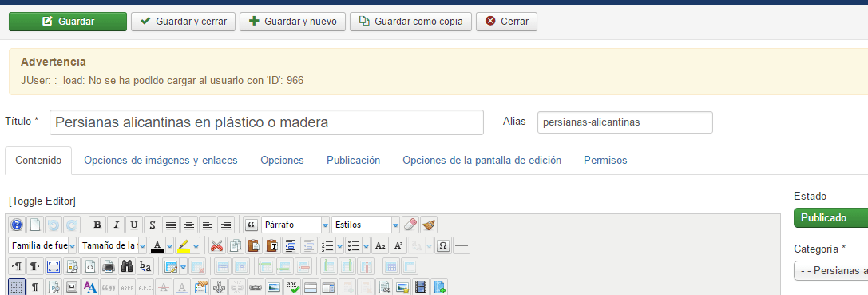This screenshot has width=868, height=295.
Task: Open the insert table dropdown arrow
Action: tap(183, 266)
